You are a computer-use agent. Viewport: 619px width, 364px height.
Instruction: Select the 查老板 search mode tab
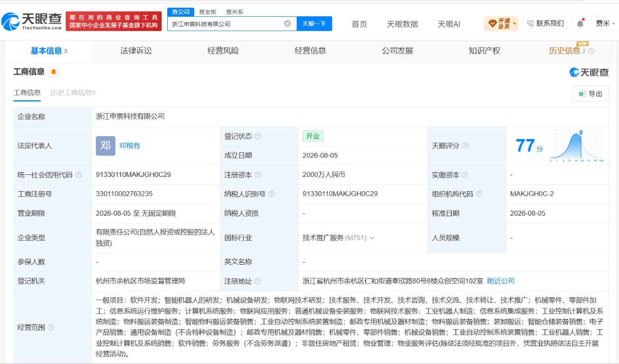click(208, 12)
